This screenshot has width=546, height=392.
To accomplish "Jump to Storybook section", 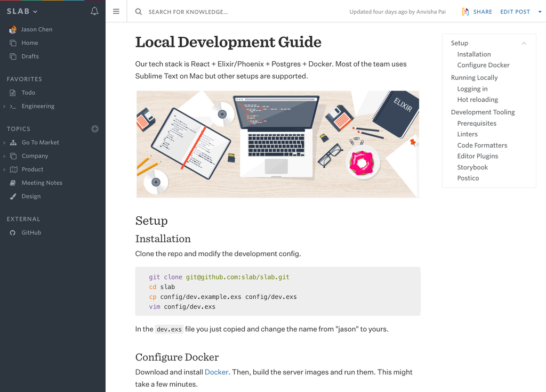I will pos(472,167).
